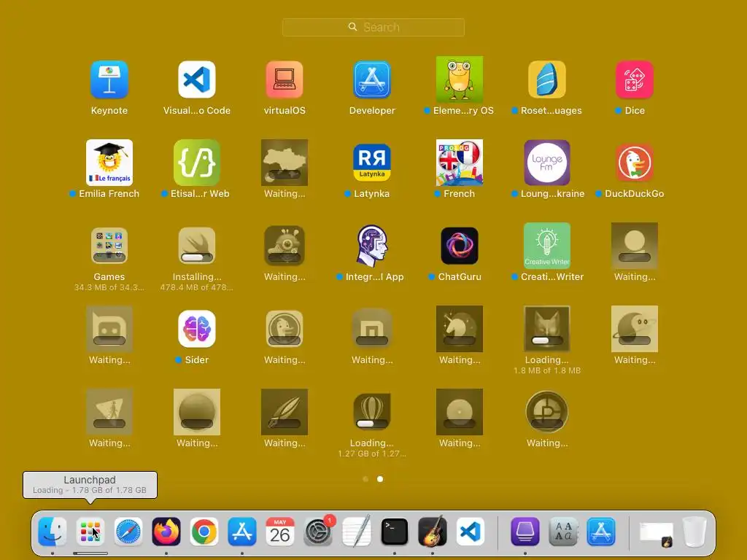Open the French flags app
Image resolution: width=747 pixels, height=560 pixels.
460,163
